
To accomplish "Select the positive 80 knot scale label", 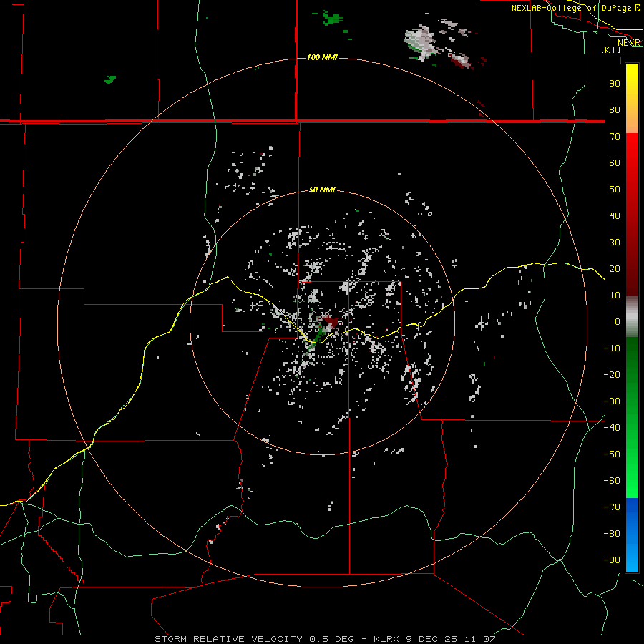I will click(x=615, y=109).
